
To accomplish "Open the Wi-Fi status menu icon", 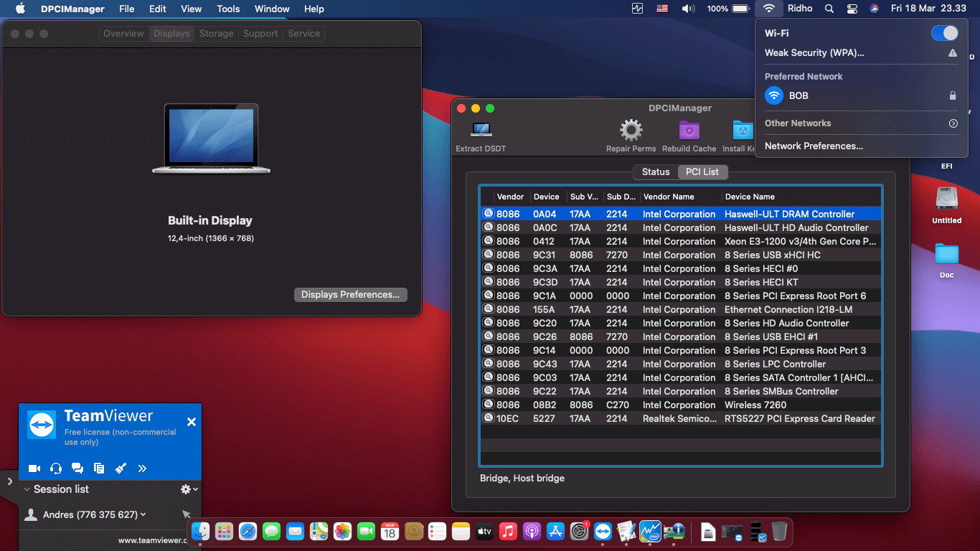I will click(x=768, y=9).
